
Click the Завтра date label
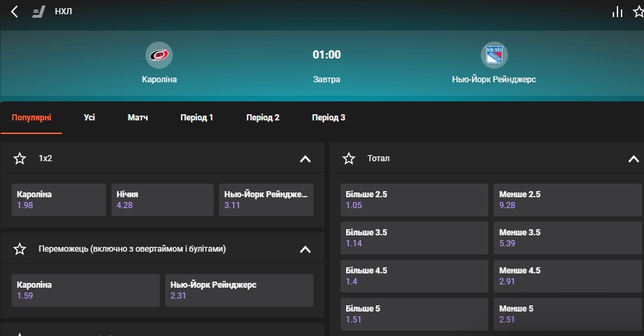326,80
